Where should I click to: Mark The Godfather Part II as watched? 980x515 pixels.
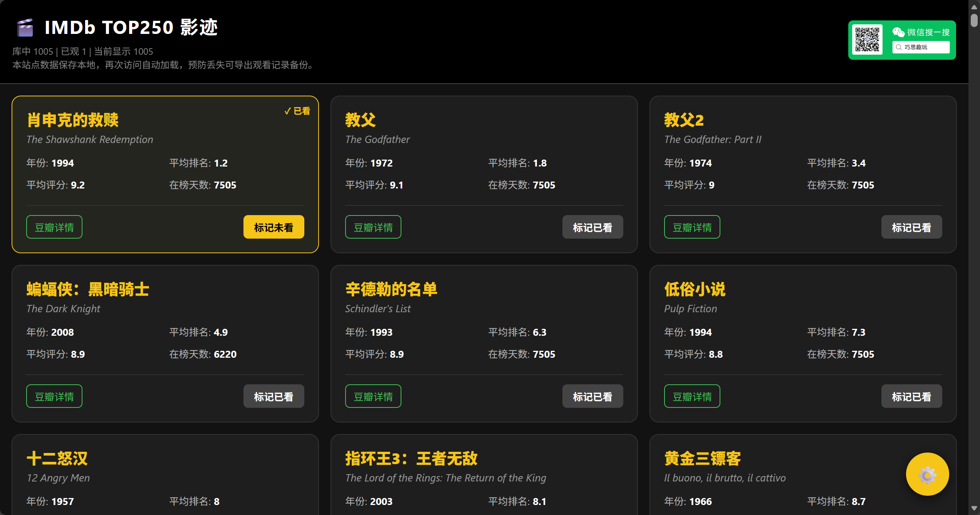coord(911,227)
